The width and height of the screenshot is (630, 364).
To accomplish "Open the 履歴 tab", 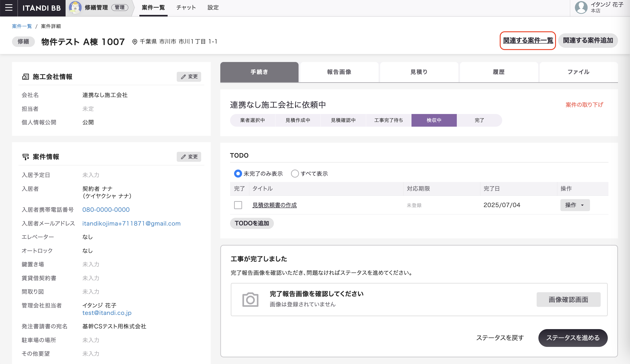I will (498, 72).
